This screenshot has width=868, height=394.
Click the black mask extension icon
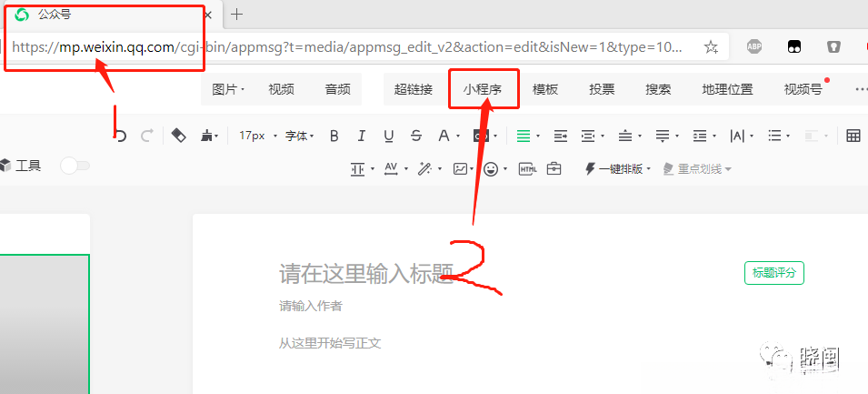(795, 46)
